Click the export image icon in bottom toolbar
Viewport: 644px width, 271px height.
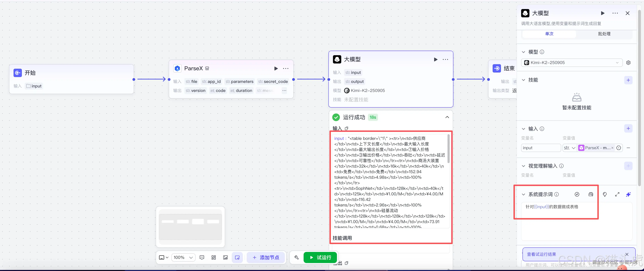(x=225, y=257)
